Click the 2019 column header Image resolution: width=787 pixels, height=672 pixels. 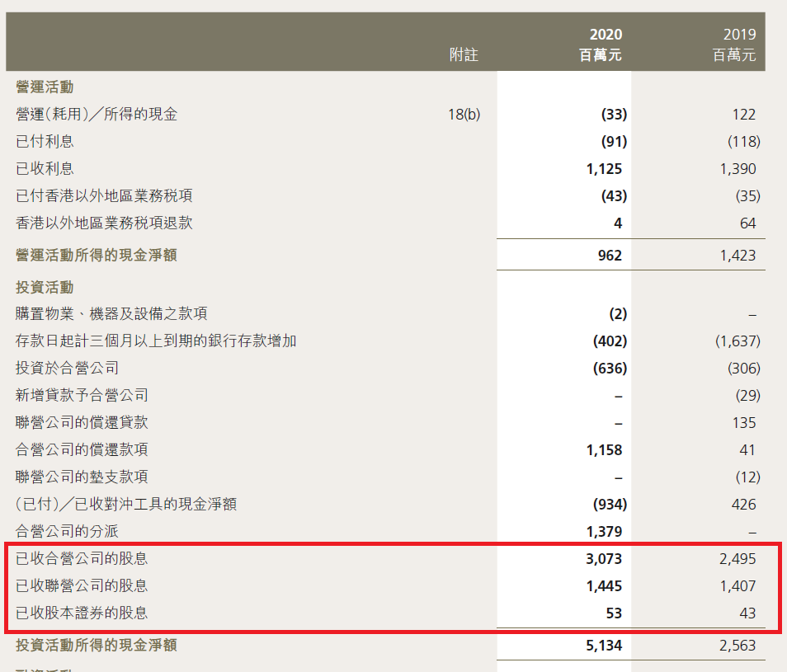(x=739, y=34)
